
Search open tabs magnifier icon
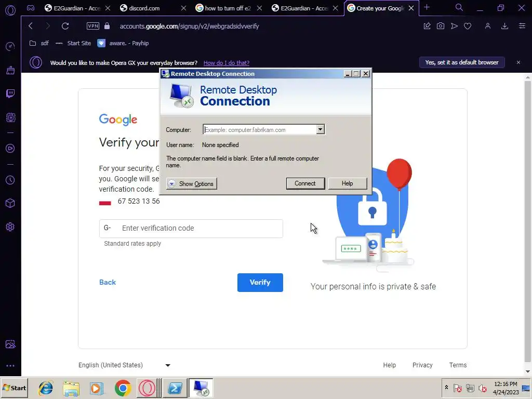pyautogui.click(x=459, y=7)
